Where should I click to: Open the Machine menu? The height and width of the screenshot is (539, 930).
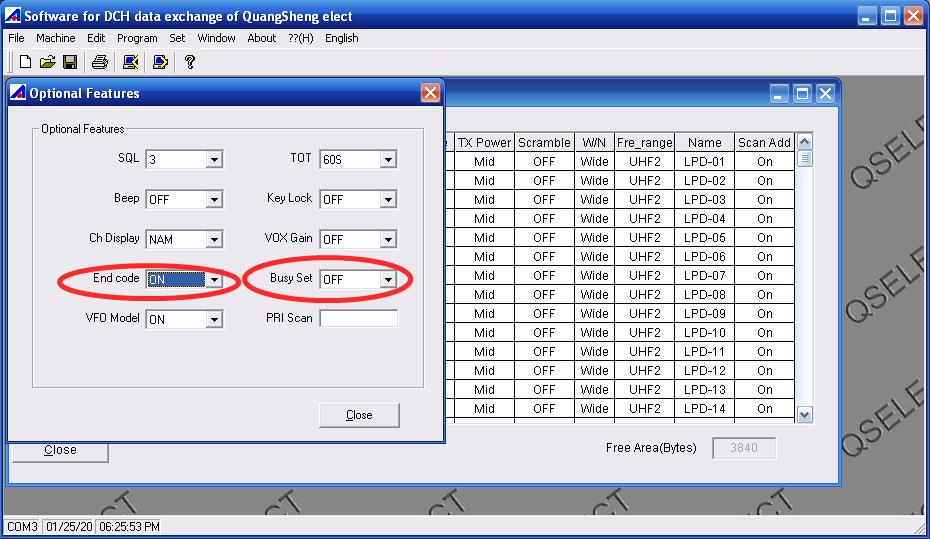tap(55, 38)
